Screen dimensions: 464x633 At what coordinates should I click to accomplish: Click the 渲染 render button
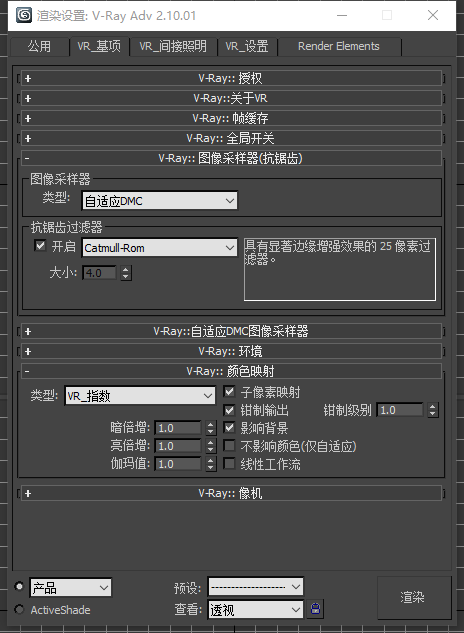tap(414, 597)
